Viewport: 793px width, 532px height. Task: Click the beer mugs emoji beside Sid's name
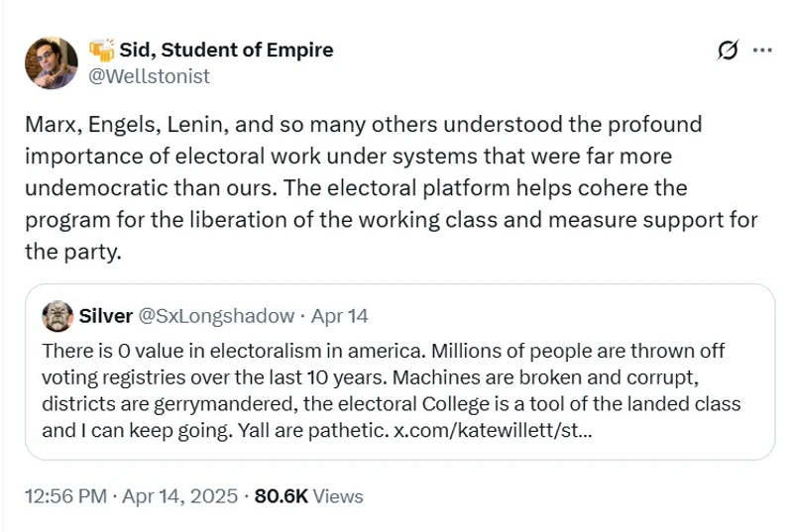click(102, 50)
